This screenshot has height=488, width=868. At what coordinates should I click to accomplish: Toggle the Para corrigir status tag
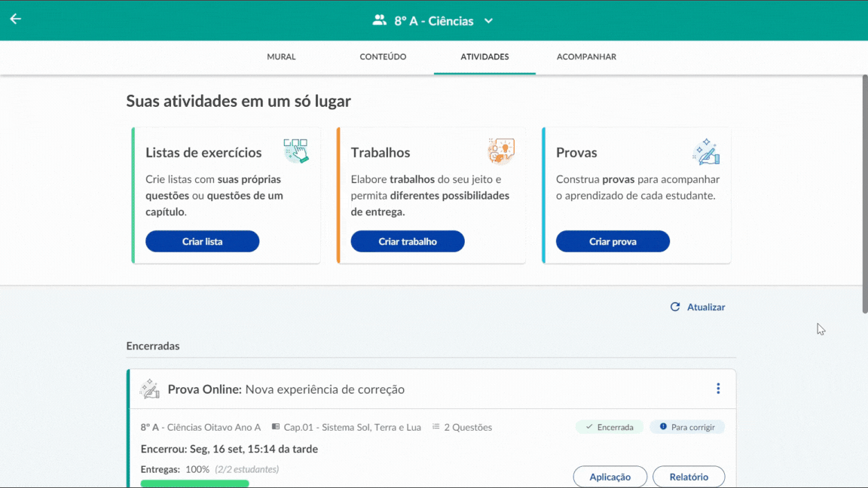pos(687,427)
